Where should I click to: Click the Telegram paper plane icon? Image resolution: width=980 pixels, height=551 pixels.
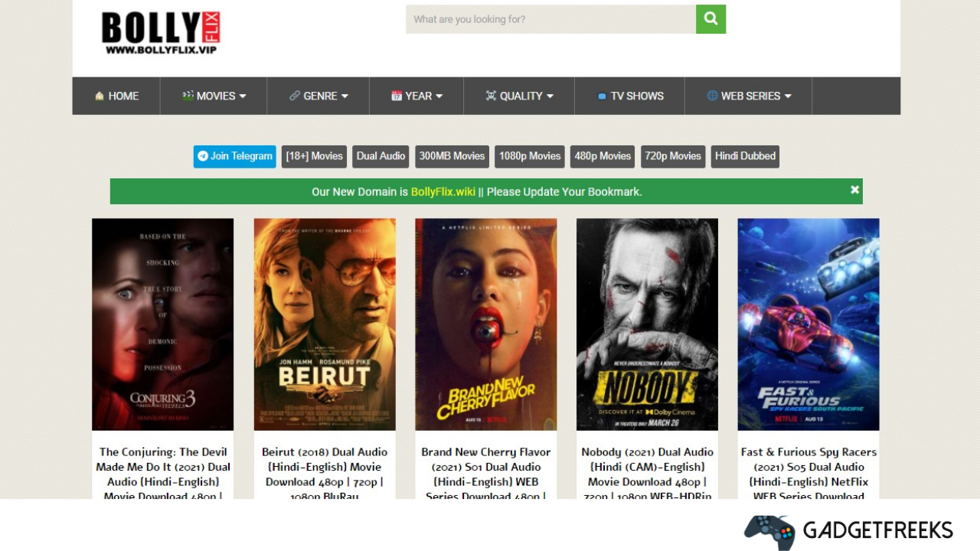point(203,156)
